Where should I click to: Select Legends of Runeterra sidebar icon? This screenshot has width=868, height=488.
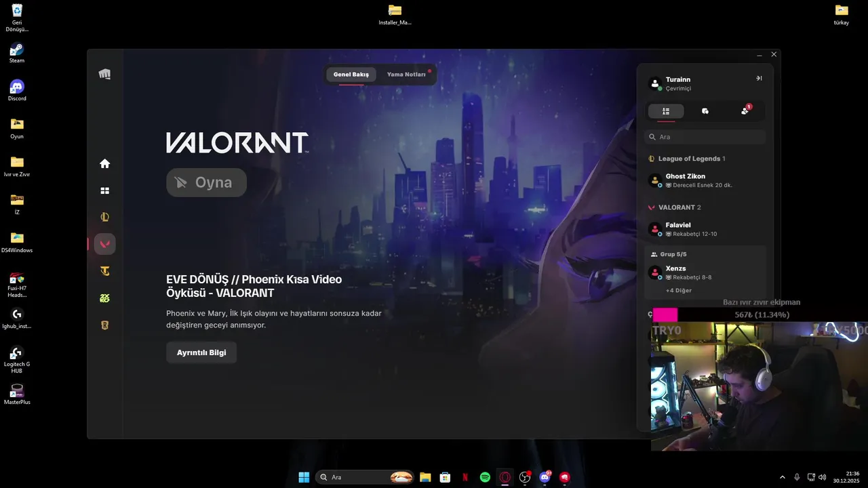[104, 325]
